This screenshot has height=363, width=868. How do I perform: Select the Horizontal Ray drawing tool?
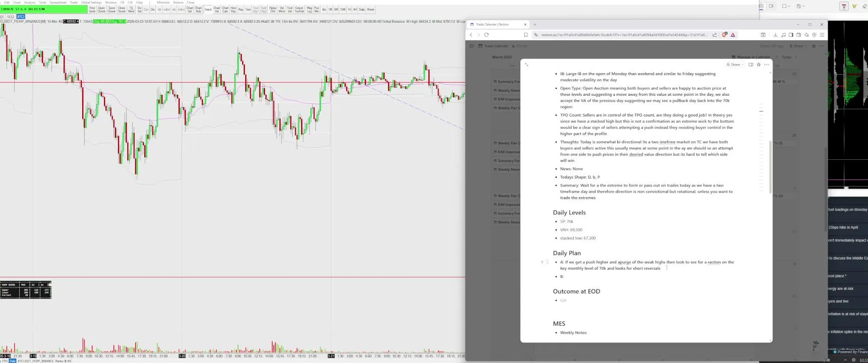coord(233,10)
